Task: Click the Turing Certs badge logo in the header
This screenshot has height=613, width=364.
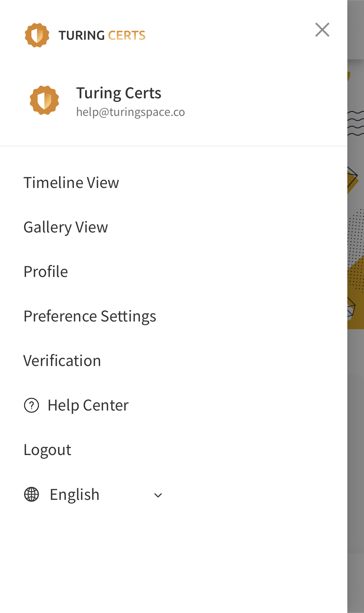Action: click(x=37, y=35)
